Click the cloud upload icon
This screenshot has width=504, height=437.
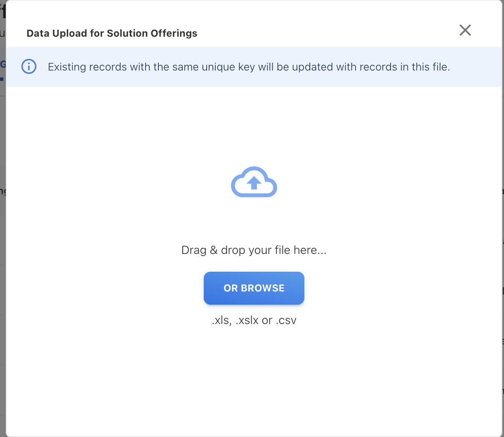click(x=254, y=182)
